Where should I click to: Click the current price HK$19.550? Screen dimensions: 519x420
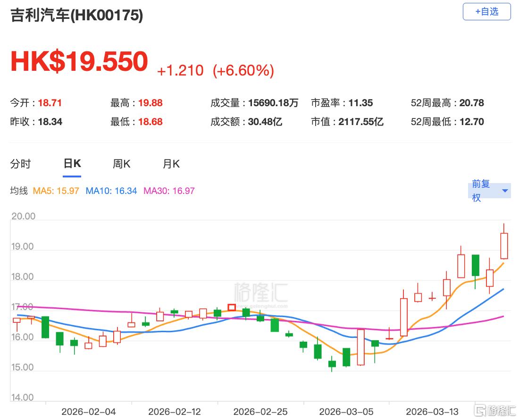pos(79,61)
